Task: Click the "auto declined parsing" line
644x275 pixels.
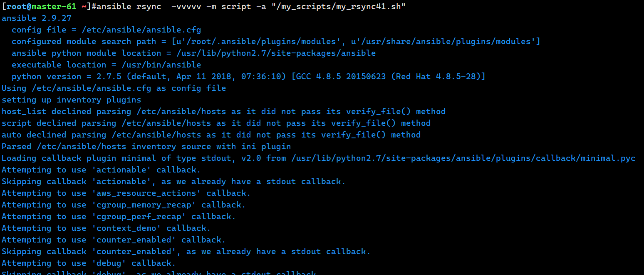Action: 211,135
